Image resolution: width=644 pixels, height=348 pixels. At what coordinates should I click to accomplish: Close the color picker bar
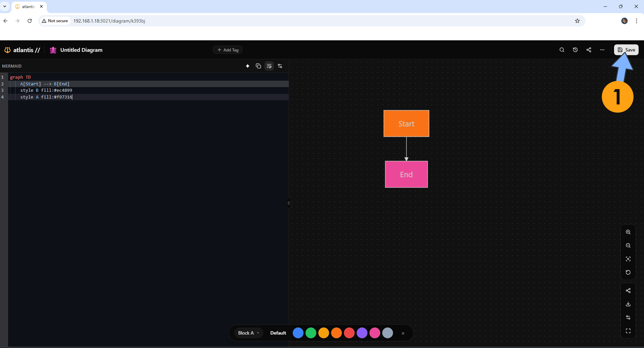[403, 333]
